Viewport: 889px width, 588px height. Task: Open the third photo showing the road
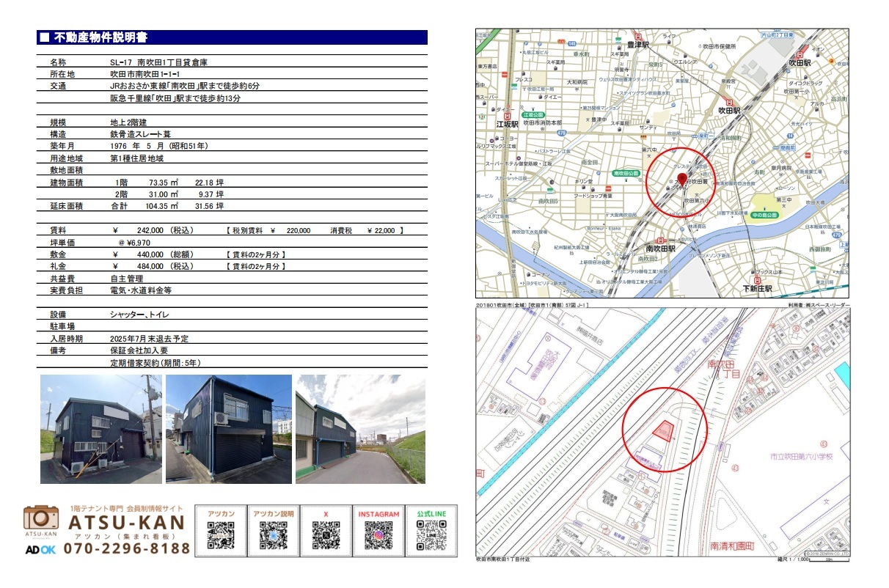click(x=360, y=429)
